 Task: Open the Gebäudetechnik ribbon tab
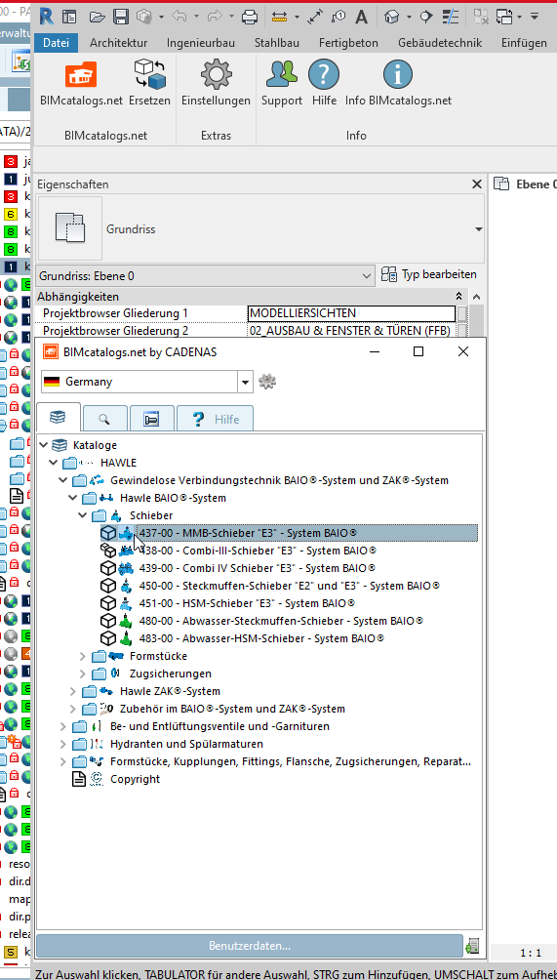(440, 43)
